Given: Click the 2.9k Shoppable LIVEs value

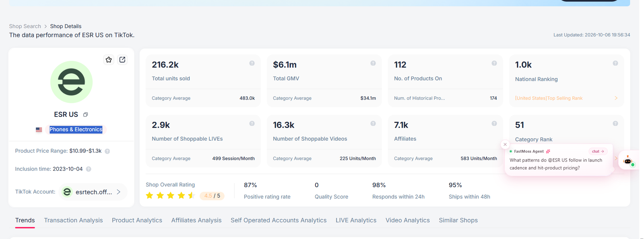Looking at the screenshot, I should point(161,125).
